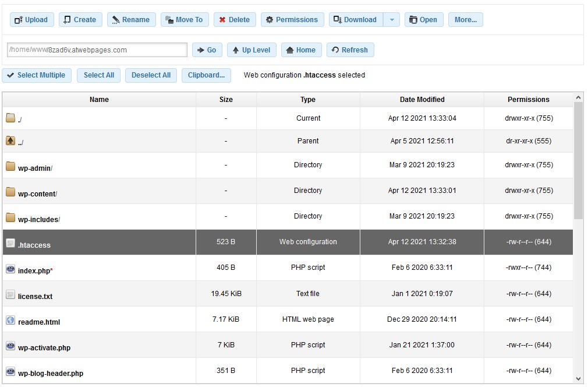Click Create to make a new file

click(80, 19)
